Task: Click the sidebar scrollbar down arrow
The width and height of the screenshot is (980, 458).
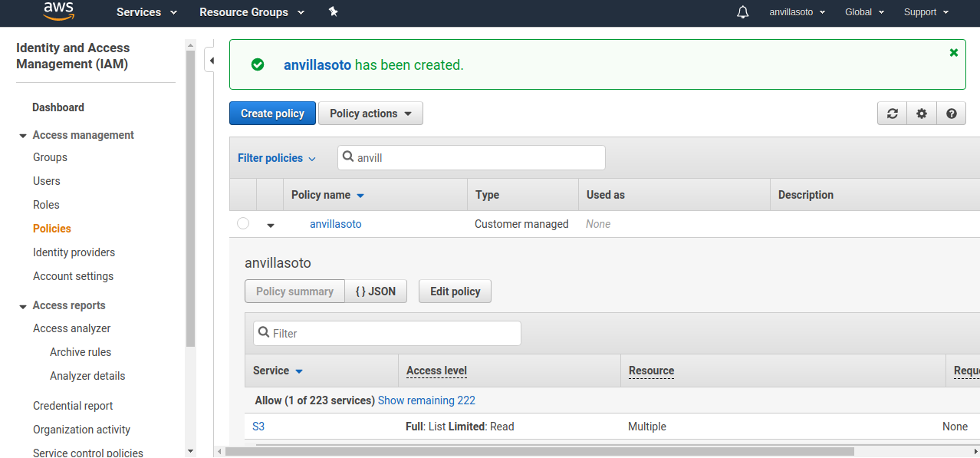Action: [x=191, y=451]
